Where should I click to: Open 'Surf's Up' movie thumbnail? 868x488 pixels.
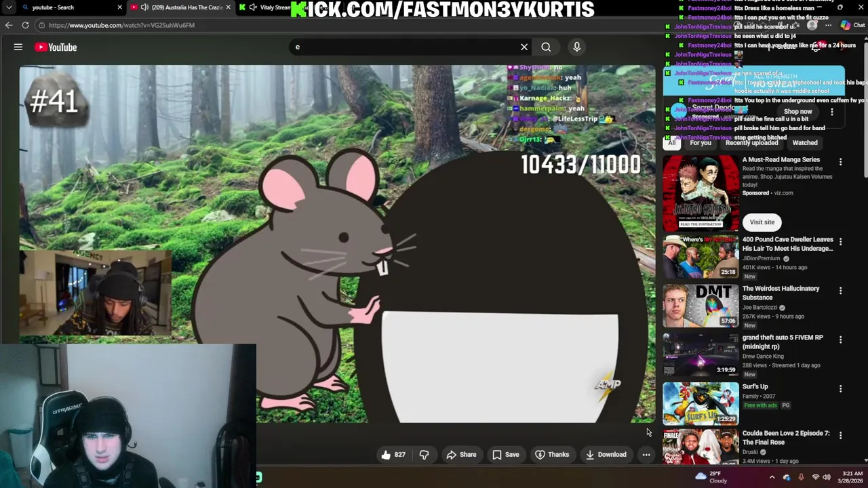coord(701,403)
